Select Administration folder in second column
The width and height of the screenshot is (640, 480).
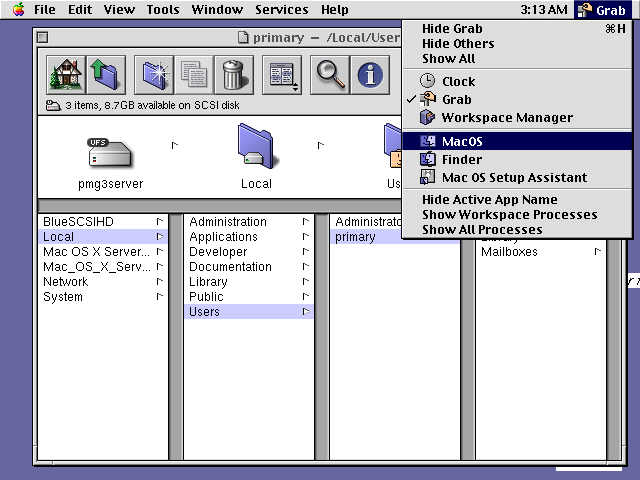point(249,222)
